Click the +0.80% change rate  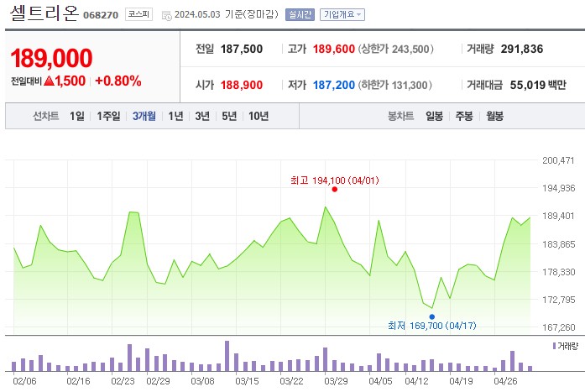[x=118, y=81]
